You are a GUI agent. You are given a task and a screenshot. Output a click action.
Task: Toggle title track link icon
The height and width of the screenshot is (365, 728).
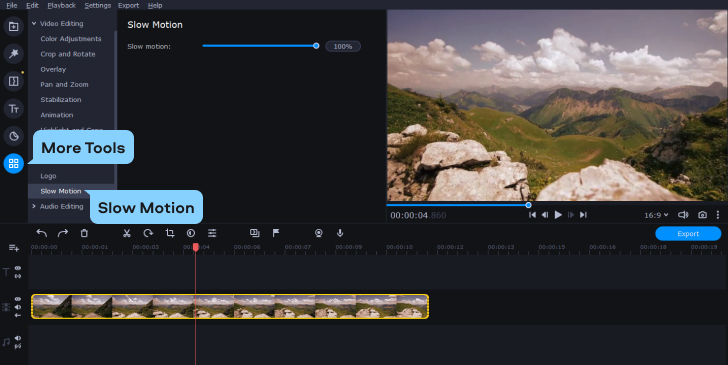click(x=18, y=276)
